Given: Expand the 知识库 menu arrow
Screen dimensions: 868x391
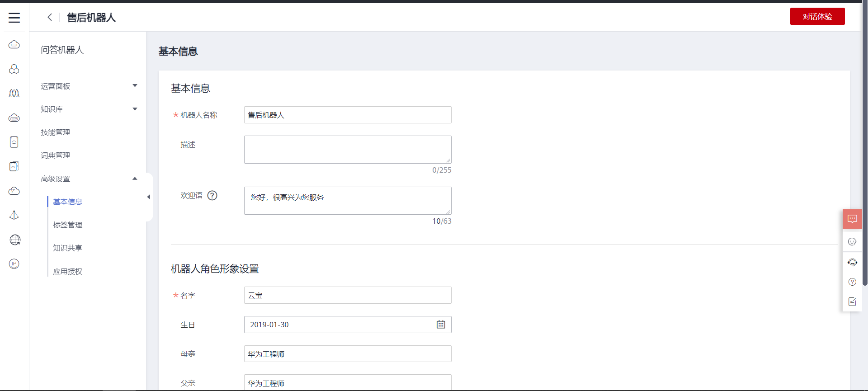Looking at the screenshot, I should 135,109.
